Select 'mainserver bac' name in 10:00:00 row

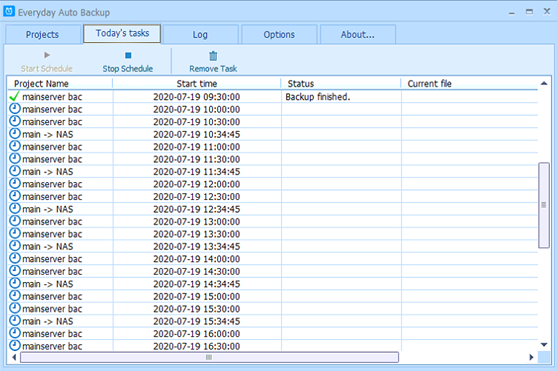[52, 109]
